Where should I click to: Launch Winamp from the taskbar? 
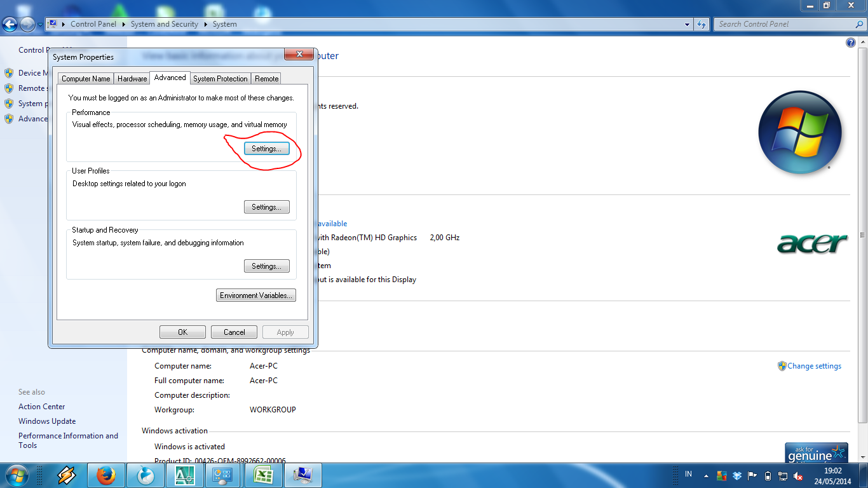tap(67, 475)
